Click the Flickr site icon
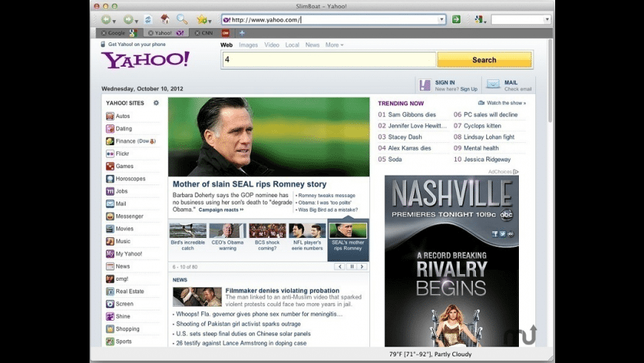Screen dimensions: 644x363 pyautogui.click(x=110, y=154)
